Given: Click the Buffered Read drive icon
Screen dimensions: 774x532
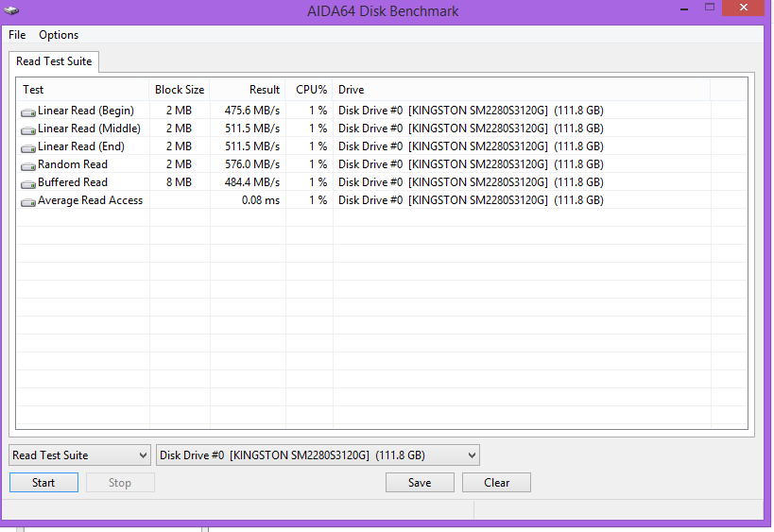Looking at the screenshot, I should [x=28, y=184].
